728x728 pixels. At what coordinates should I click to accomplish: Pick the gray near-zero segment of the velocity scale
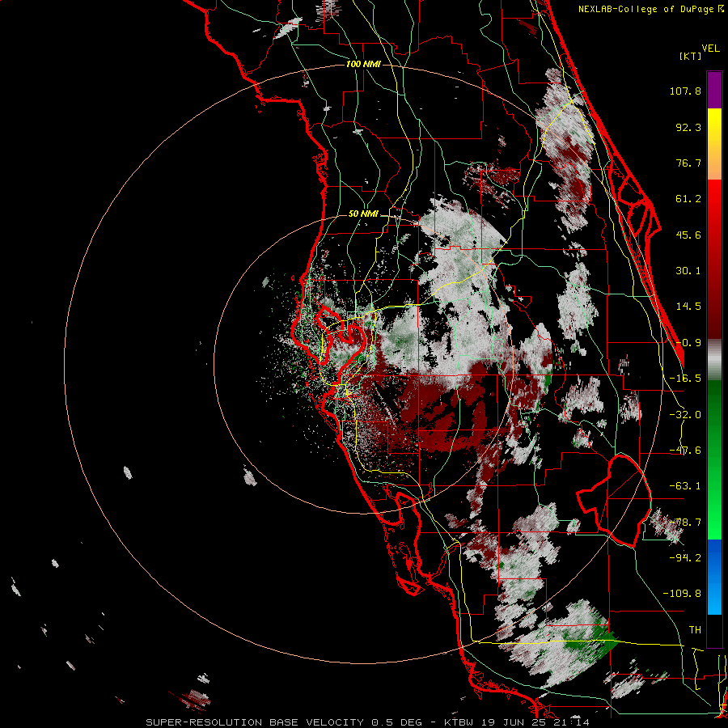(714, 359)
